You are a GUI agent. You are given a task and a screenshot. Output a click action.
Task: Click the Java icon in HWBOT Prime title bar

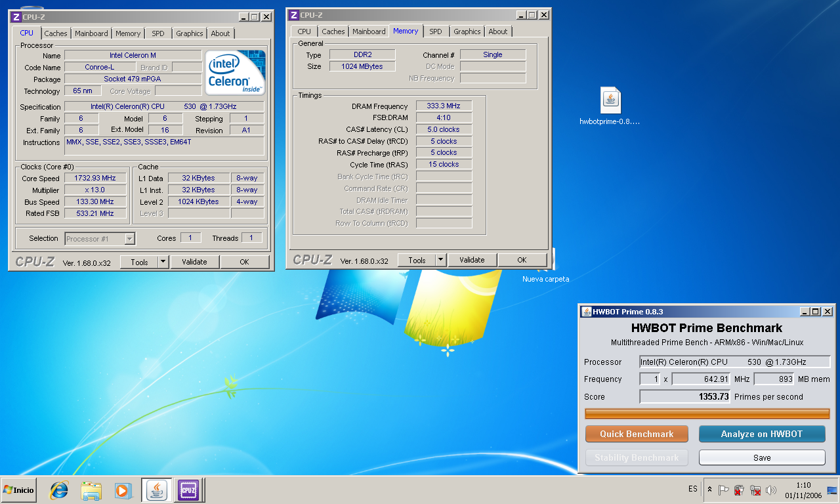pos(586,312)
